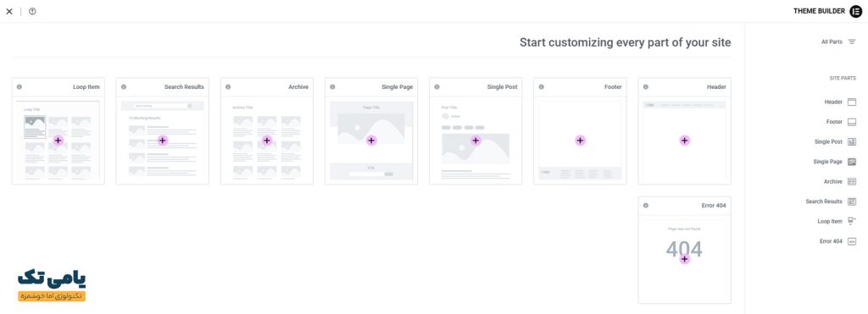This screenshot has width=868, height=314.
Task: Select All Parts in the sidebar
Action: [832, 42]
